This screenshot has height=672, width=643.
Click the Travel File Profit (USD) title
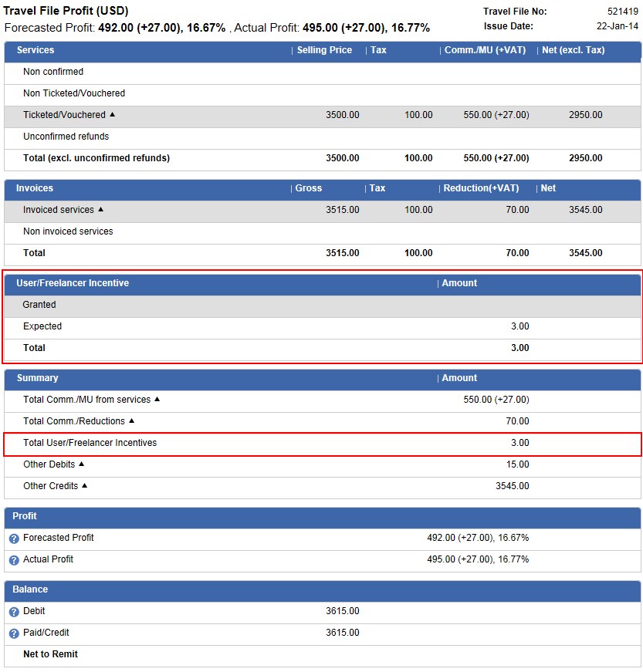[66, 11]
